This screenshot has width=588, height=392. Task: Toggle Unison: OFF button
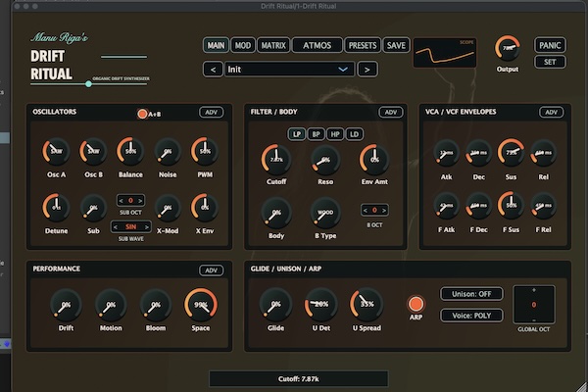click(471, 294)
